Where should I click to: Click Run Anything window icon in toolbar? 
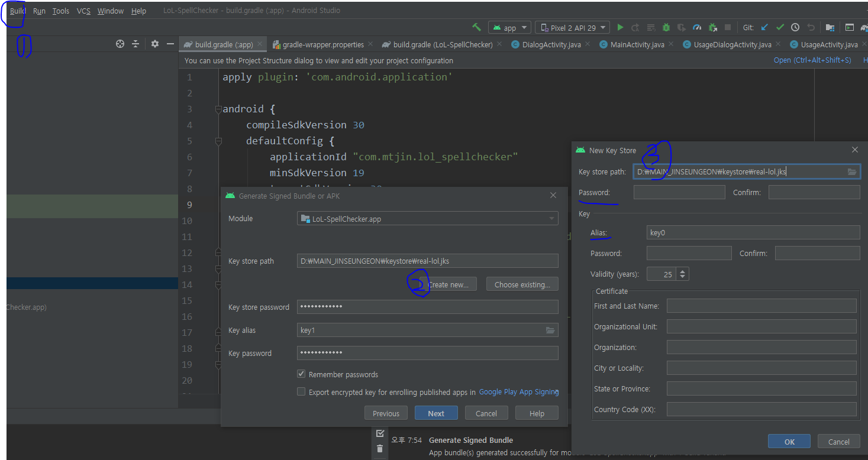(x=850, y=27)
